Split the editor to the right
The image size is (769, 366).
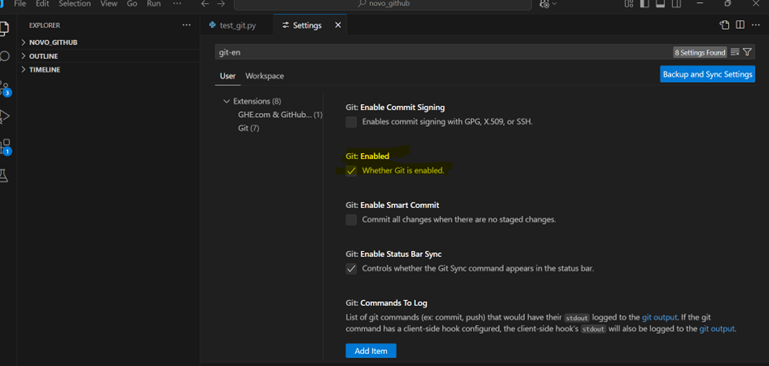click(740, 25)
